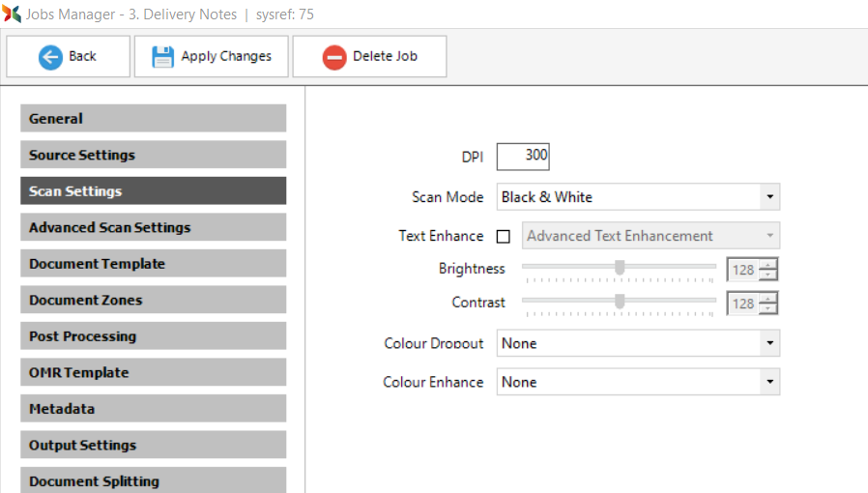Open the Advanced Text Enhancement combo box

(651, 236)
